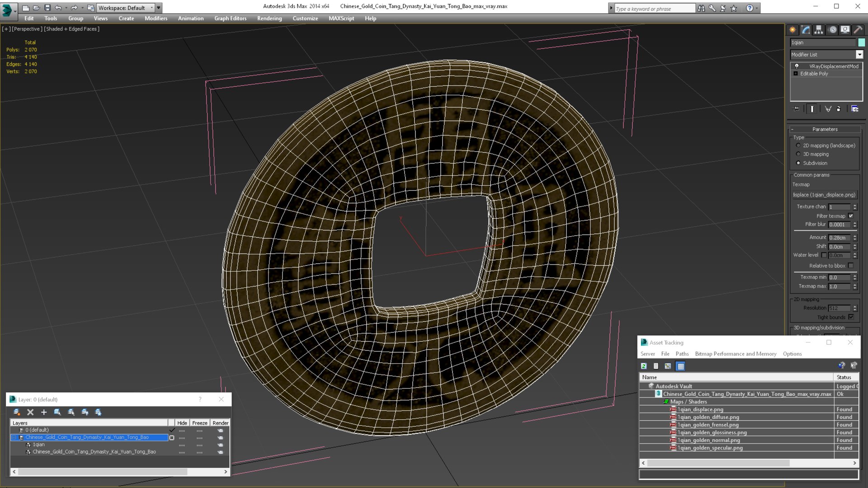Click Create New Layer icon
Screen dimensions: 868x488
(17, 412)
